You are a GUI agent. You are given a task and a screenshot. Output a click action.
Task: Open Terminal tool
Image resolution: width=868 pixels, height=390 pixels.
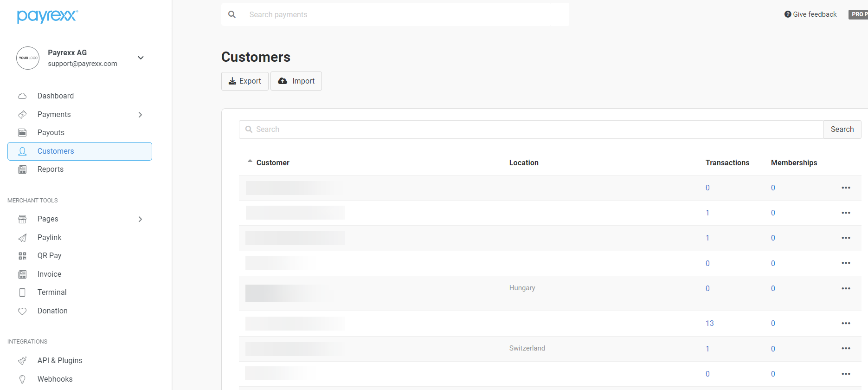52,292
